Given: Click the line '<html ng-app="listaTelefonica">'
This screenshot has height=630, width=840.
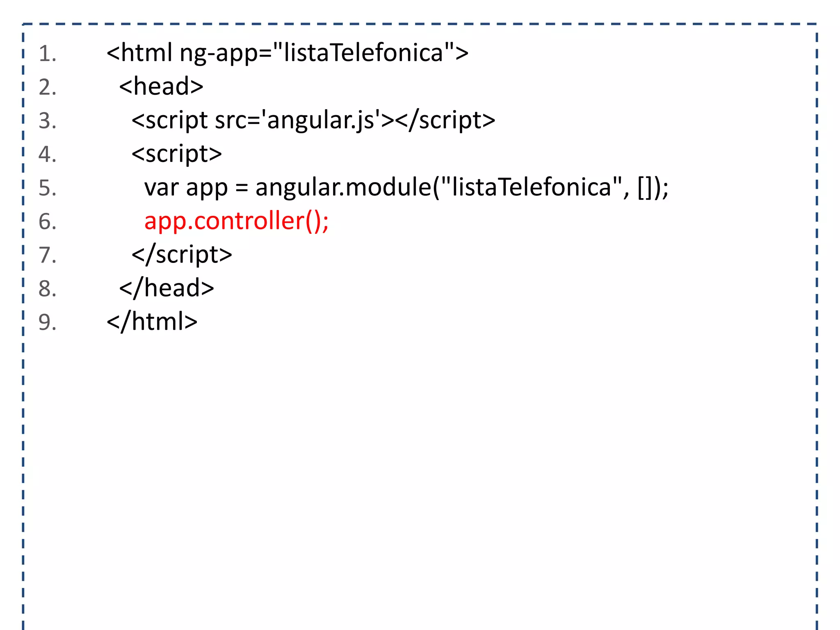Looking at the screenshot, I should (x=287, y=53).
